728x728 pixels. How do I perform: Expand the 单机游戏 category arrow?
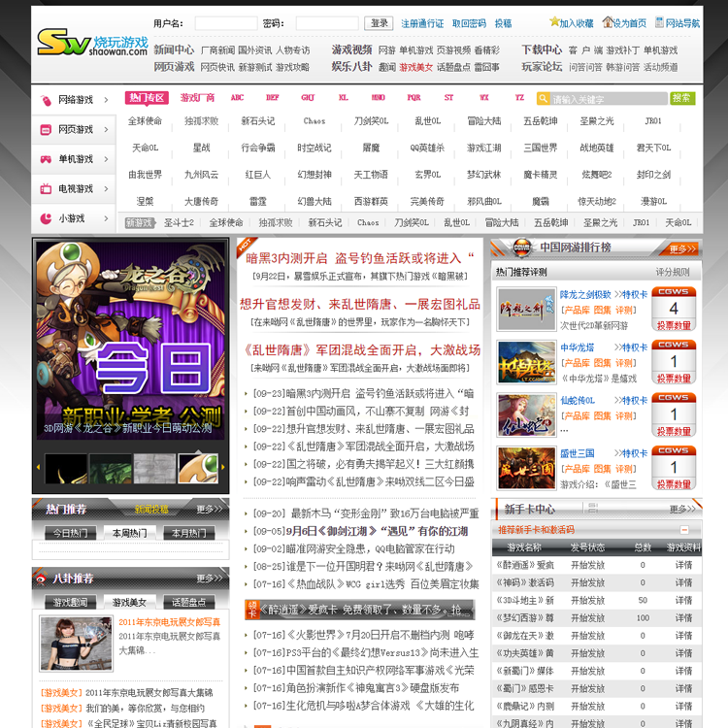coord(106,159)
